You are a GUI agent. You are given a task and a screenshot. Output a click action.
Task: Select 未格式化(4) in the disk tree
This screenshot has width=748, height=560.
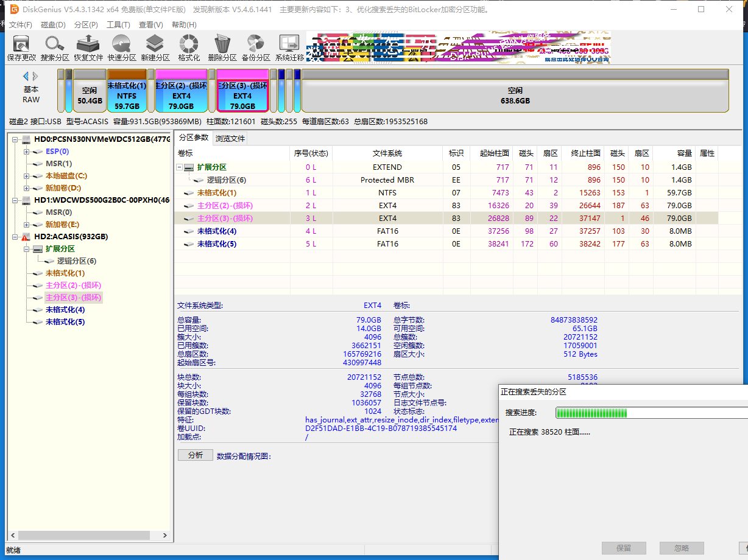[x=65, y=310]
